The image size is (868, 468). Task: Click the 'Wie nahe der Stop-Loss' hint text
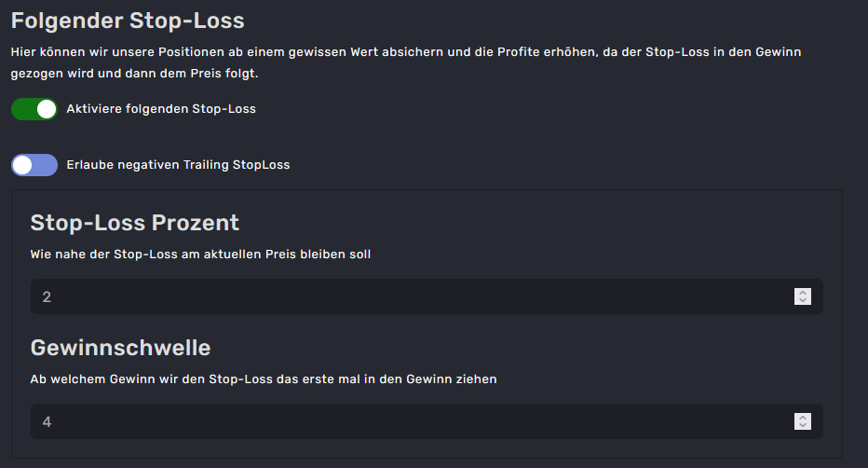[200, 255]
